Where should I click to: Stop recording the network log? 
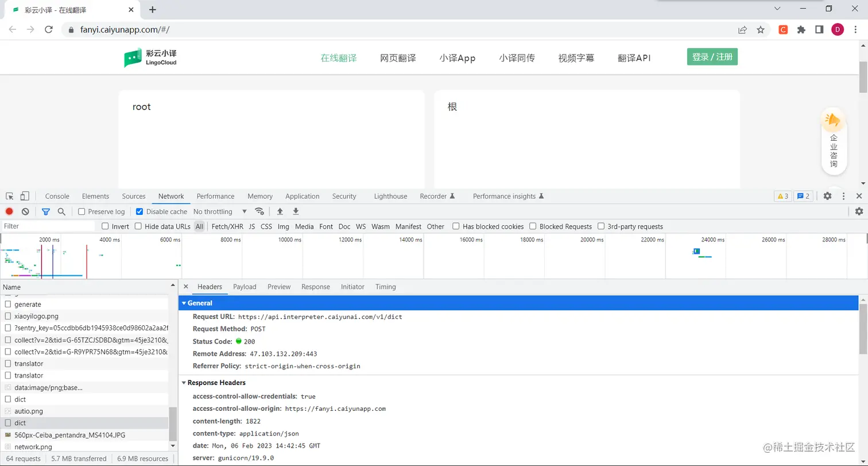coord(9,211)
